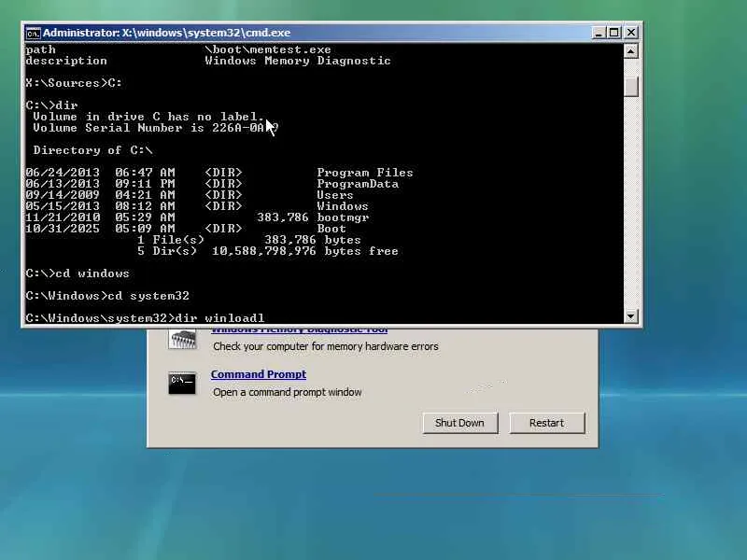
Task: Click the 'C:\>dir' command line
Action: coord(51,105)
